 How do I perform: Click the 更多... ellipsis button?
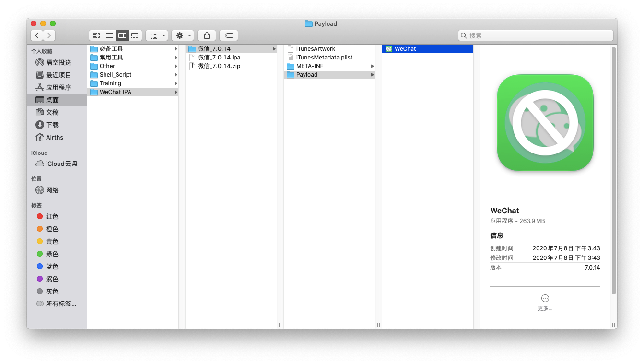(545, 298)
